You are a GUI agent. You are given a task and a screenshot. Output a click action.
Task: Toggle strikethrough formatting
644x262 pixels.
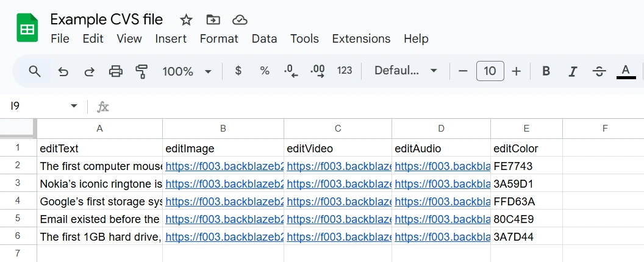tap(599, 71)
